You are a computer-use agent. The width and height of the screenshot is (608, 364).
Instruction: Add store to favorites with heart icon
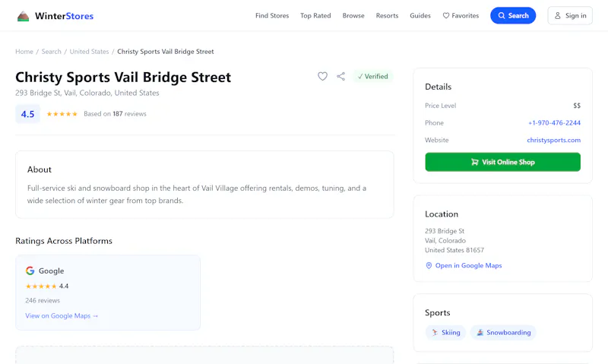click(322, 76)
